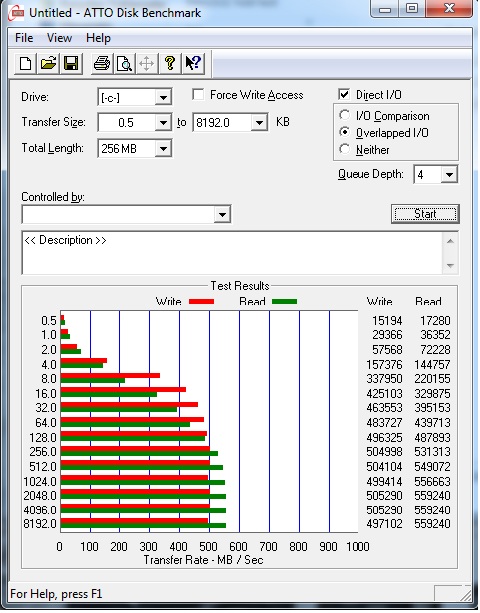Viewport: 480px width, 613px height.
Task: Open the Queue Depth dropdown
Action: pos(449,174)
